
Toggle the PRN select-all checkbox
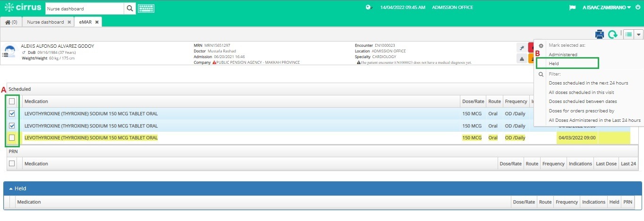12,163
